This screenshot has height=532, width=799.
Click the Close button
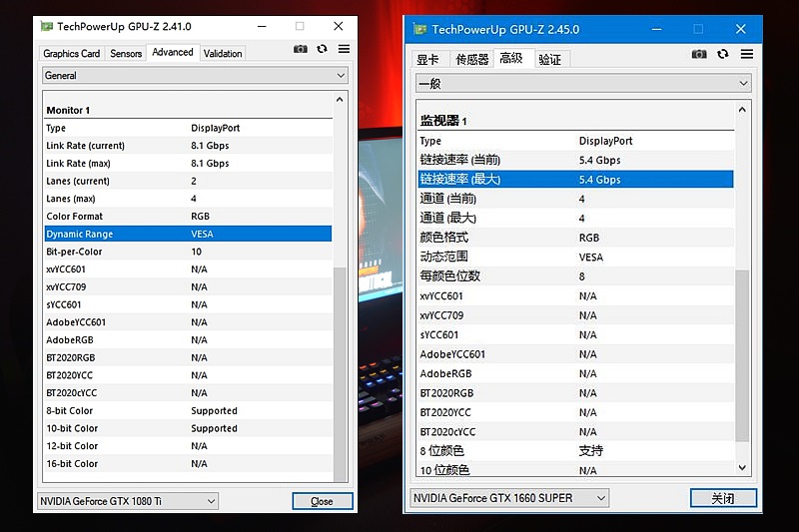pos(322,501)
